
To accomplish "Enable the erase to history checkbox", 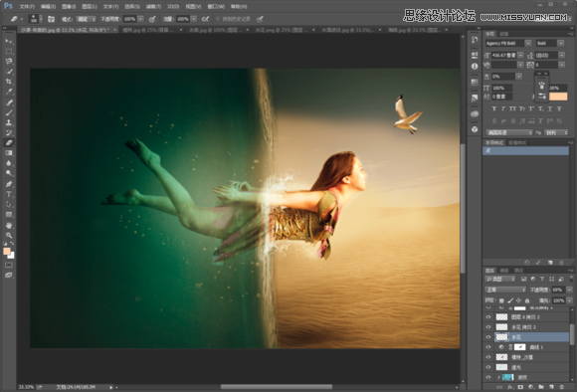I will coord(218,19).
